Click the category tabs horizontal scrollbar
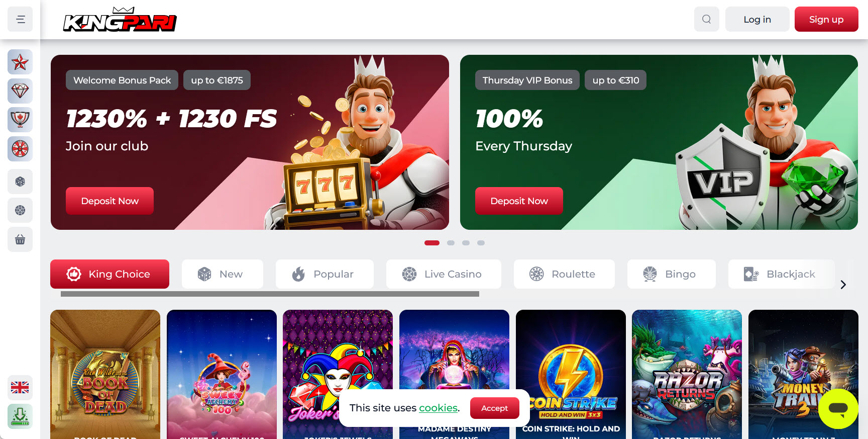 (270, 294)
